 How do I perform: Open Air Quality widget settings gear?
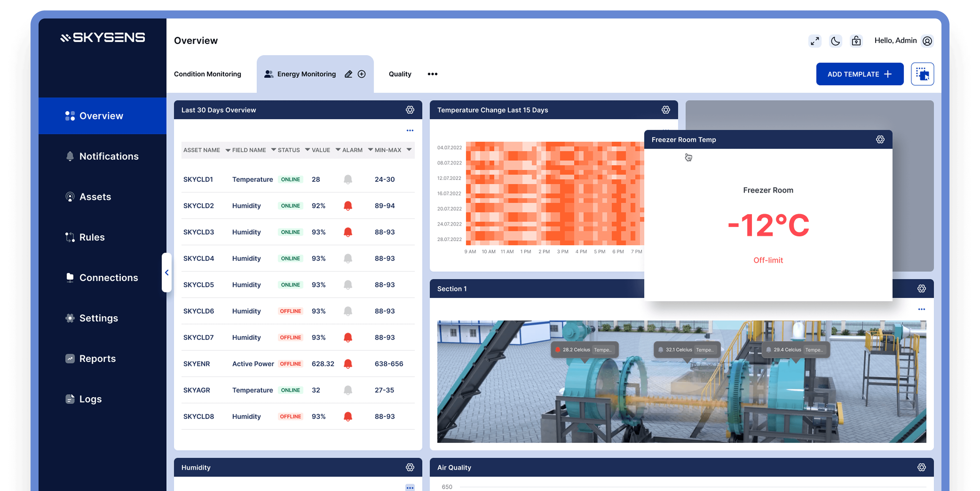(921, 467)
